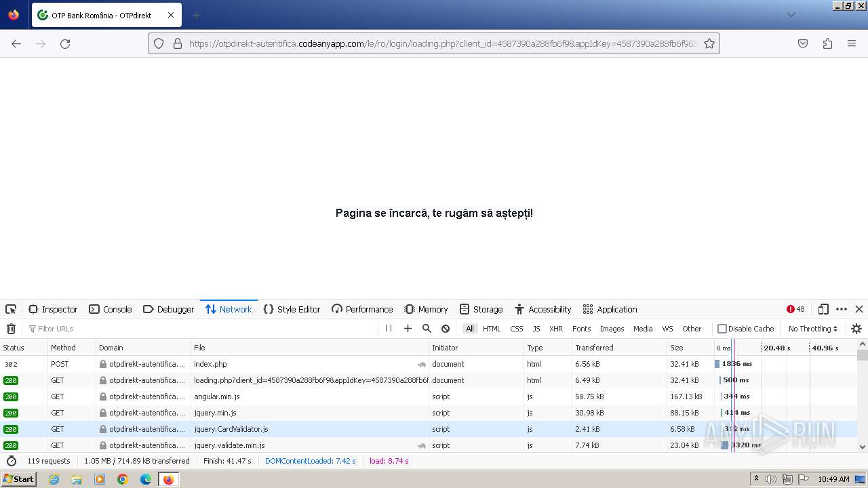Filter requests by JS
Viewport: 868px width, 488px height.
click(536, 329)
